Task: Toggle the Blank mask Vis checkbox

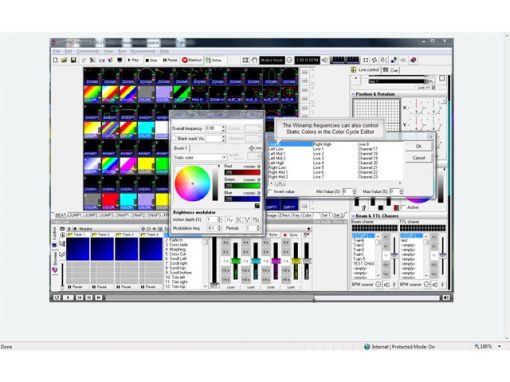Action: point(174,138)
